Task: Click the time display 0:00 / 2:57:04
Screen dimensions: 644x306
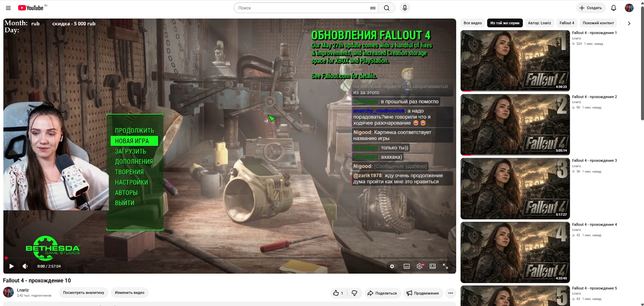Action: point(49,266)
